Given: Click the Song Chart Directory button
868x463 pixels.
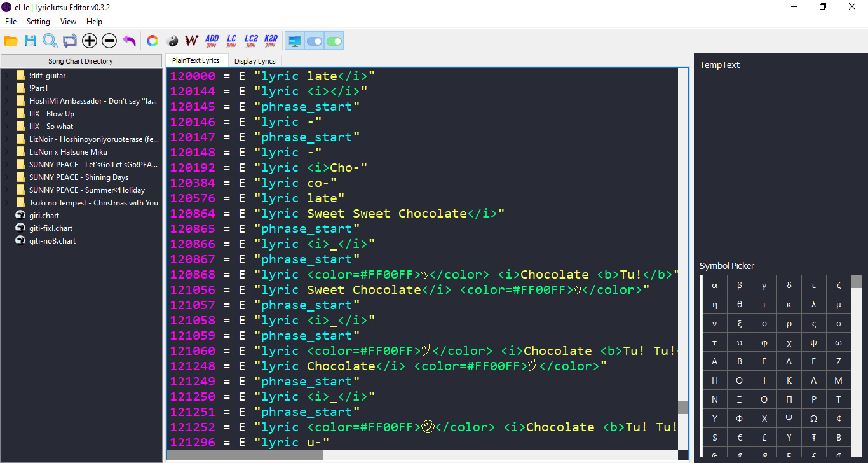Looking at the screenshot, I should [x=81, y=61].
